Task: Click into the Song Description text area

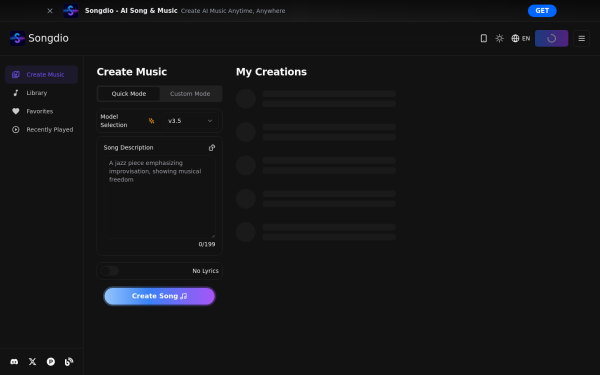Action: 160,197
